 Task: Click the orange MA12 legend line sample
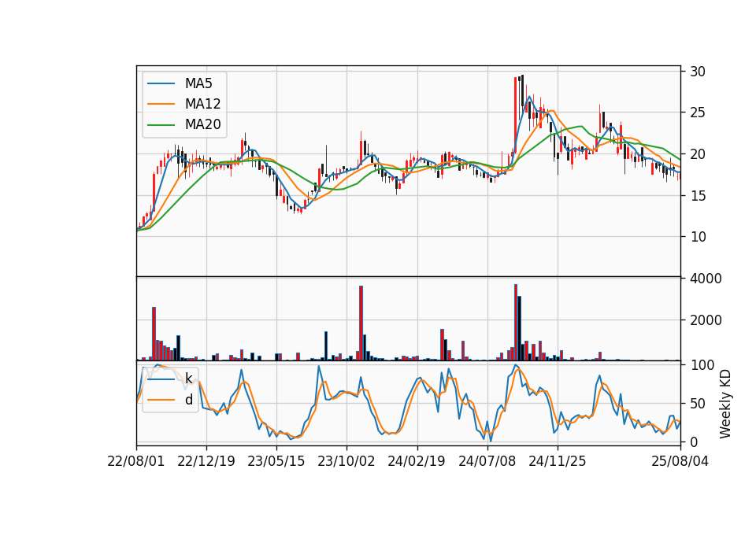coord(161,104)
